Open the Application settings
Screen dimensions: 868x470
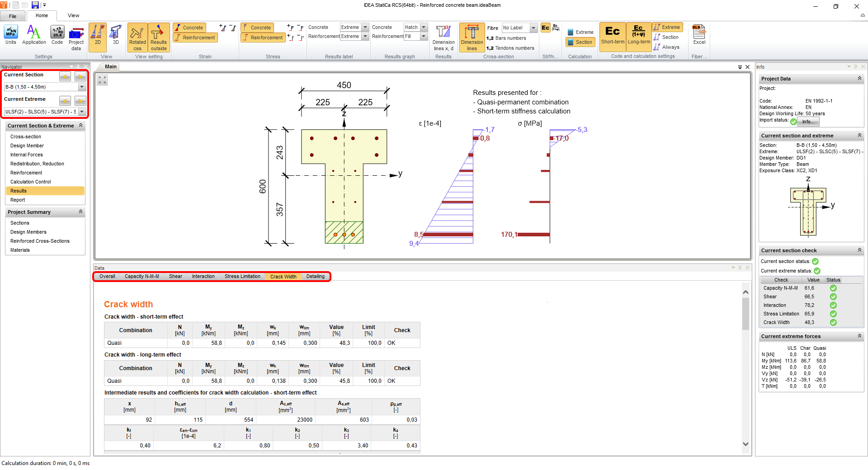[x=34, y=35]
